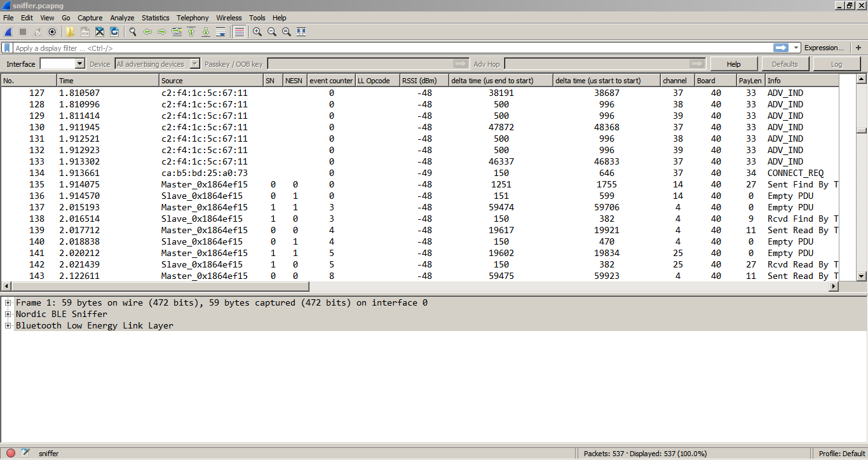The height and width of the screenshot is (460, 868).
Task: Click the save capture file icon
Action: 85,32
